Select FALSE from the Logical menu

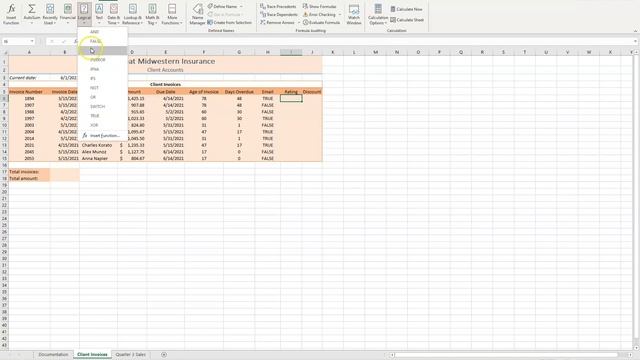tap(102, 41)
